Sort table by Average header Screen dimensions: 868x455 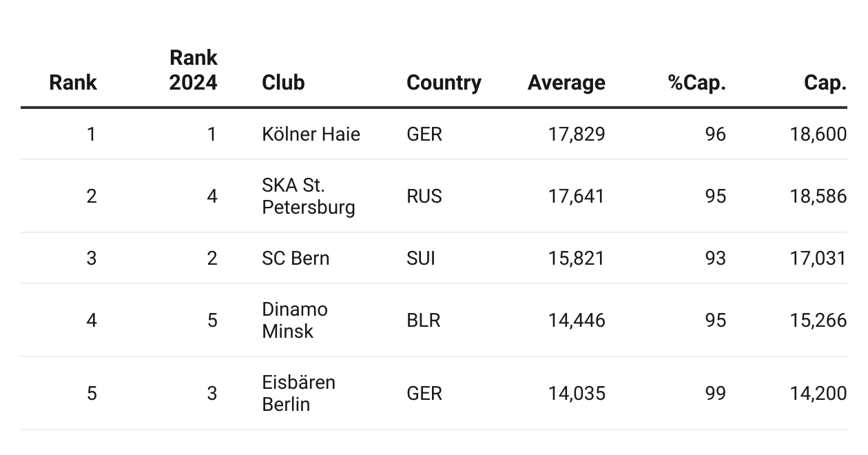click(566, 83)
